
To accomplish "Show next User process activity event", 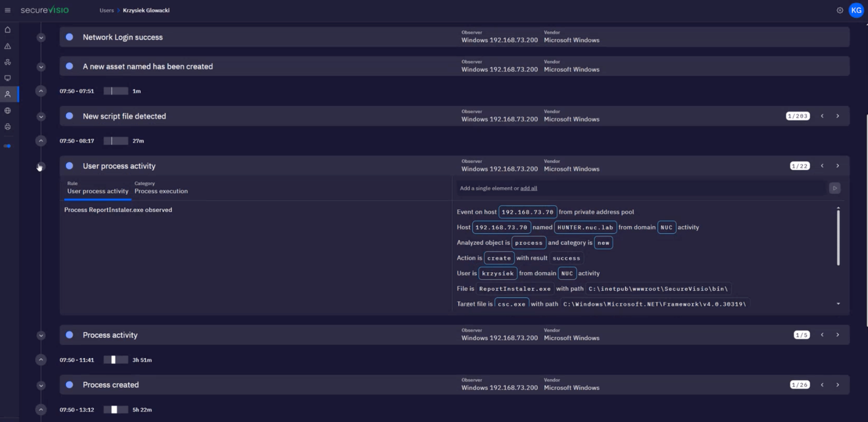I will (x=838, y=166).
